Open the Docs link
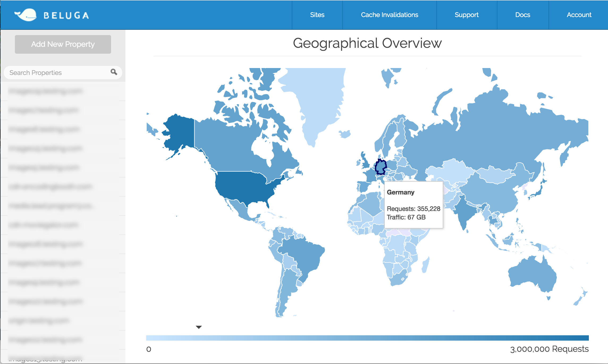 coord(522,15)
